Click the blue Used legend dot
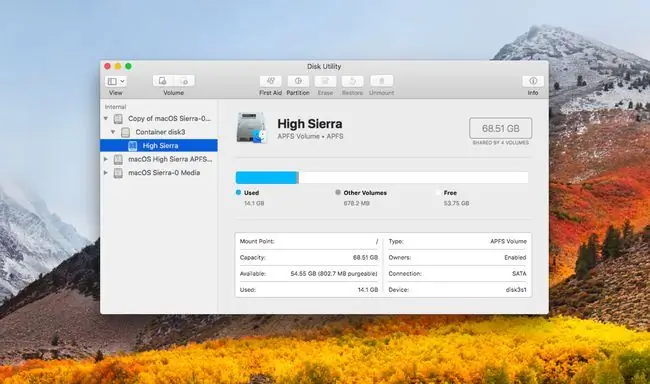 point(238,192)
